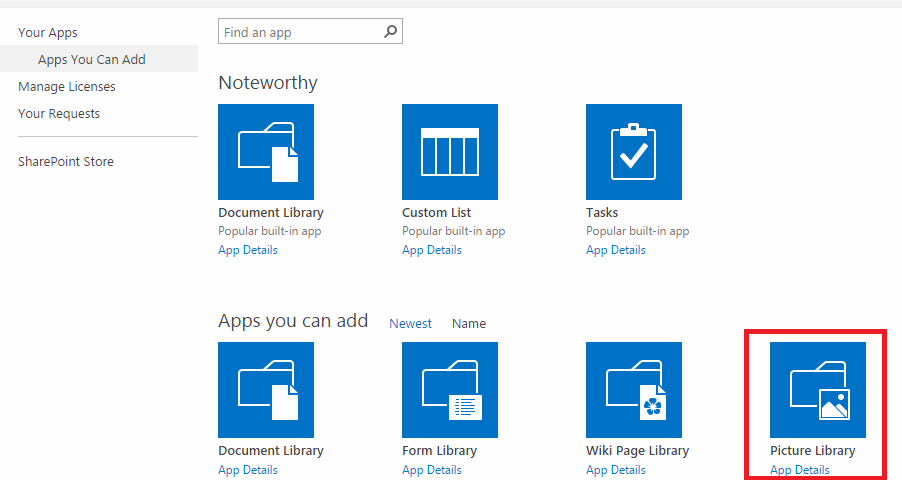Click App Details below Picture Library

800,470
